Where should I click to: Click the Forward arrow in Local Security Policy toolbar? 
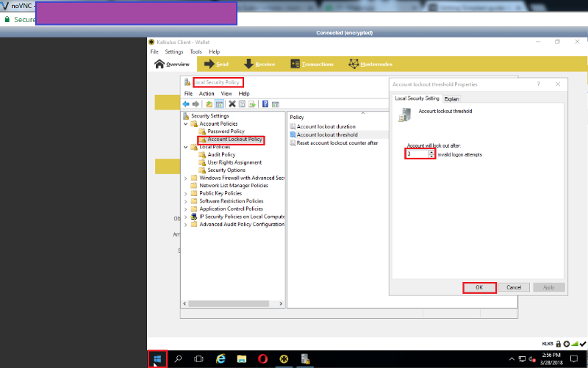[196, 104]
